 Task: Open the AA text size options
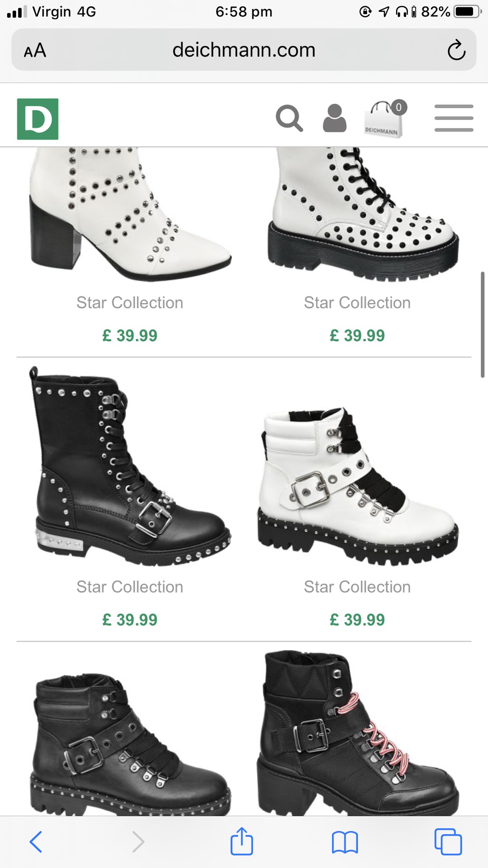(35, 50)
